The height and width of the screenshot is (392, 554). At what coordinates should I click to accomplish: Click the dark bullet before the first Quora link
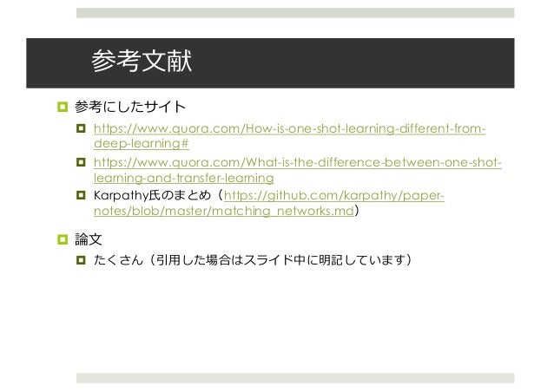pos(81,128)
